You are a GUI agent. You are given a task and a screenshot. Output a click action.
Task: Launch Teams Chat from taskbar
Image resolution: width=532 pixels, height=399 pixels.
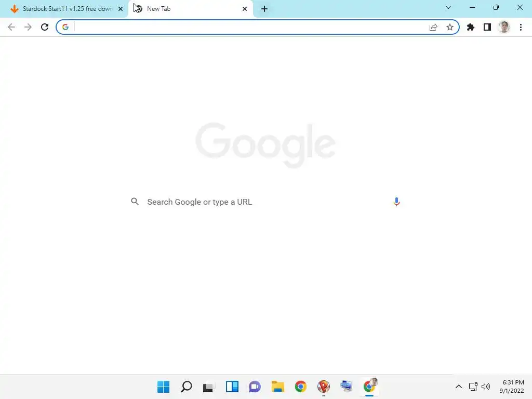(x=255, y=387)
